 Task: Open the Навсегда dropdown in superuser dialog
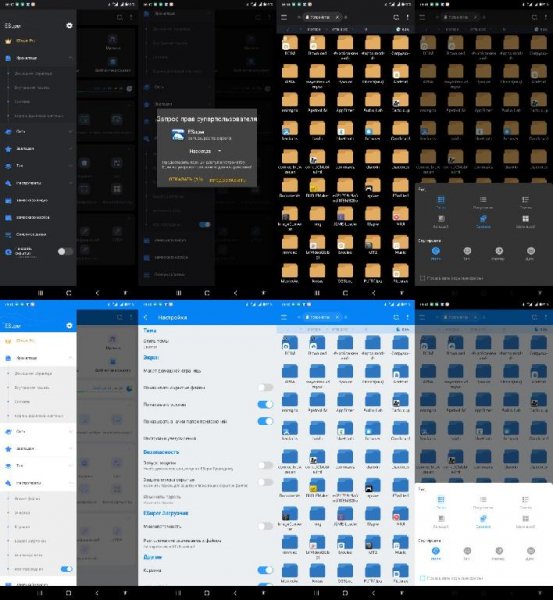pos(204,151)
